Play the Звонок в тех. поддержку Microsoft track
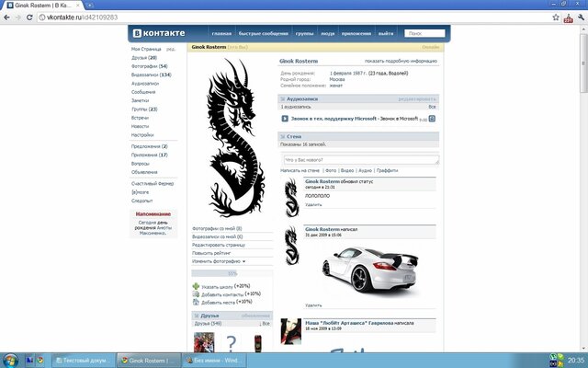The width and height of the screenshot is (588, 368). coord(285,119)
